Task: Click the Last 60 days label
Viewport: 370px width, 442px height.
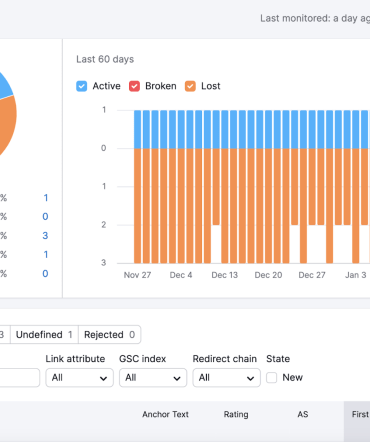Action: pos(105,59)
